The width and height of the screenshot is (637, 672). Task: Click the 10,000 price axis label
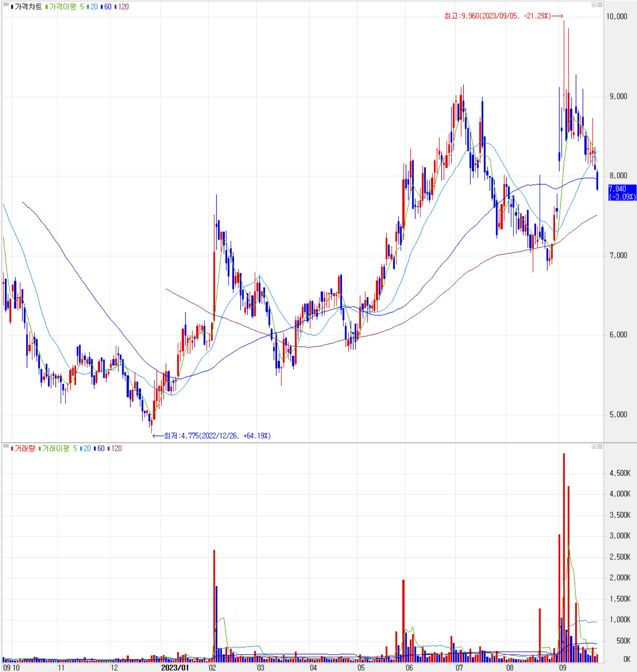617,16
